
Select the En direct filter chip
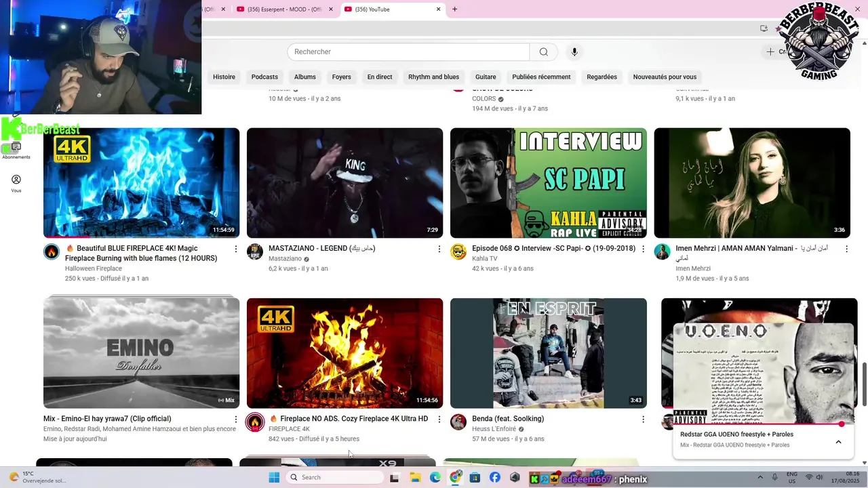tap(380, 77)
